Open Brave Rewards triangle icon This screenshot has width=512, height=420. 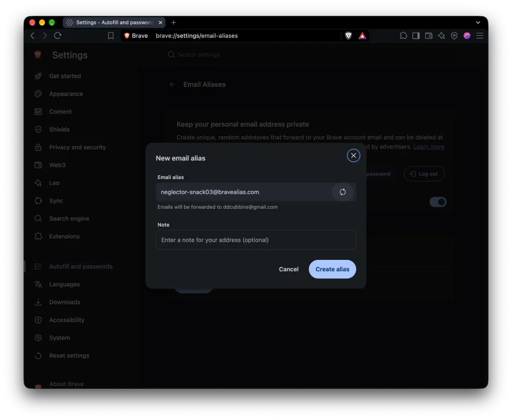tap(362, 36)
